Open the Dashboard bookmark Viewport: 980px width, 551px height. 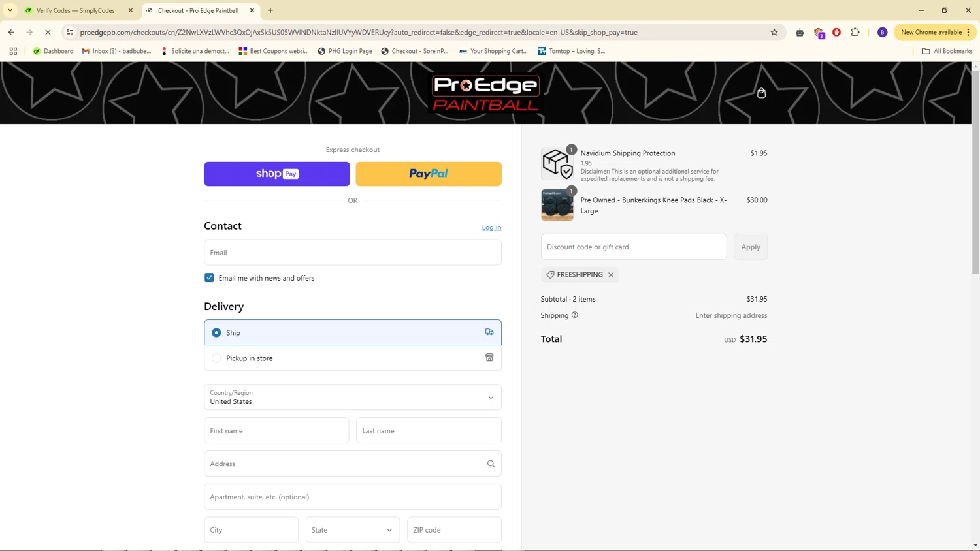click(x=53, y=51)
